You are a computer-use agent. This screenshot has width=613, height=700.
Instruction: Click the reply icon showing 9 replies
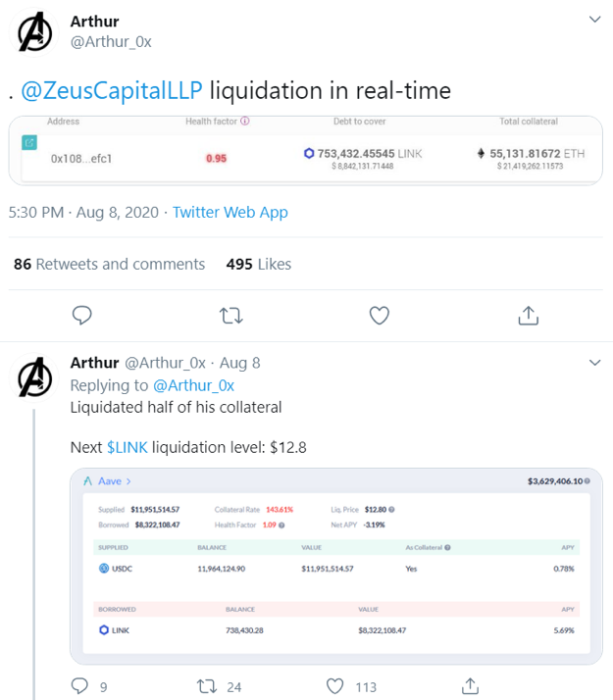tap(79, 686)
